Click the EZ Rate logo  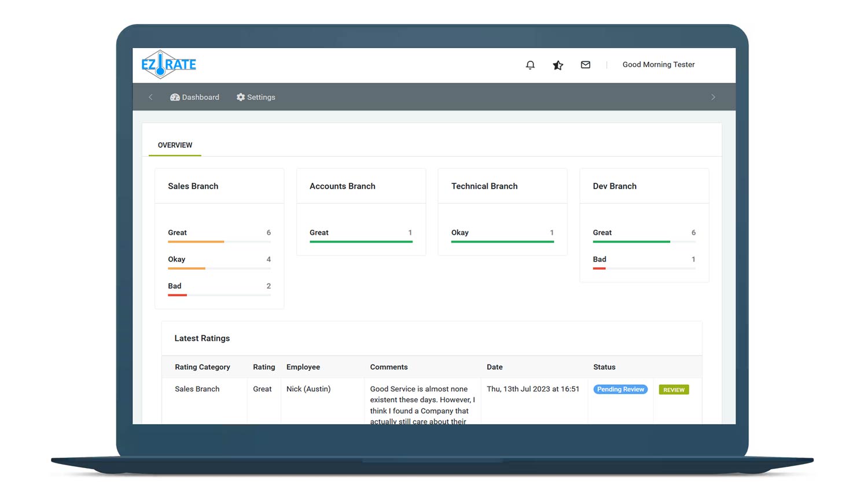coord(168,64)
